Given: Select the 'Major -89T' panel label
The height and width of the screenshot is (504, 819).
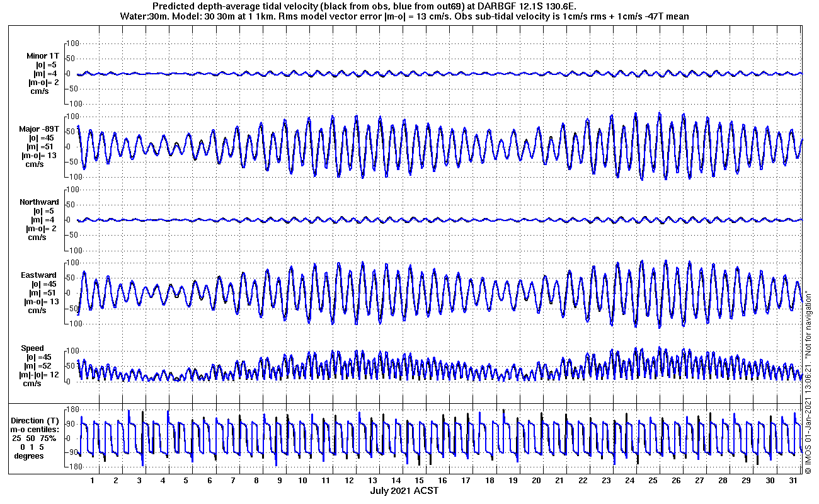Looking at the screenshot, I should pos(40,129).
